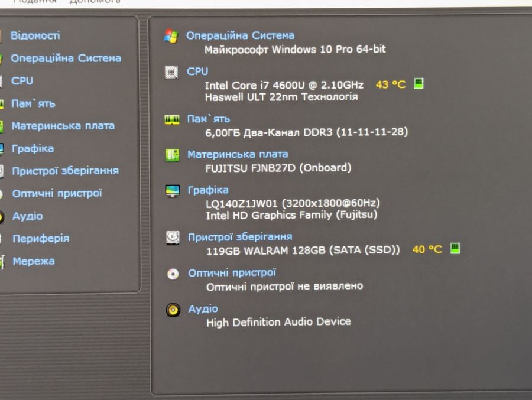Switch to Пам`ять sidebar section
The width and height of the screenshot is (532, 400).
pos(33,103)
